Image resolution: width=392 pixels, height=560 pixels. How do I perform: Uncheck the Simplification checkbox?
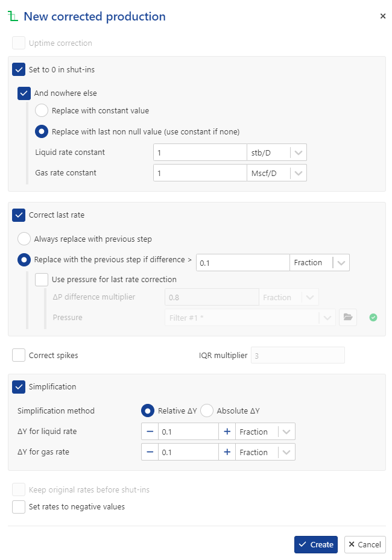point(19,387)
